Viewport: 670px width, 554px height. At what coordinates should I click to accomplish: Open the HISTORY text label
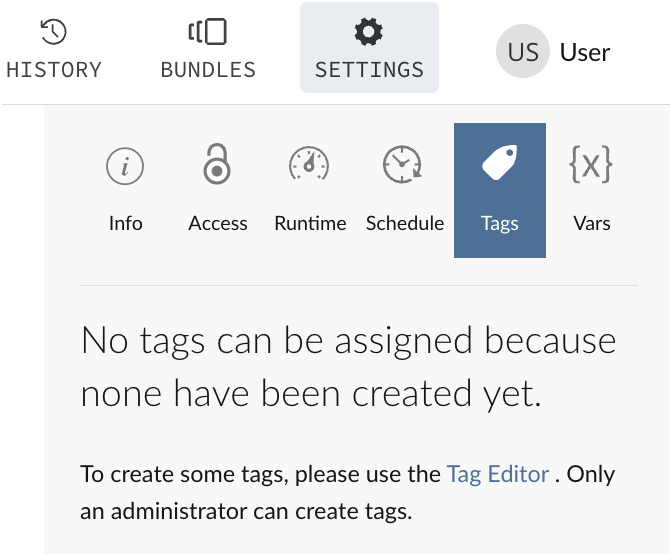pyautogui.click(x=54, y=70)
